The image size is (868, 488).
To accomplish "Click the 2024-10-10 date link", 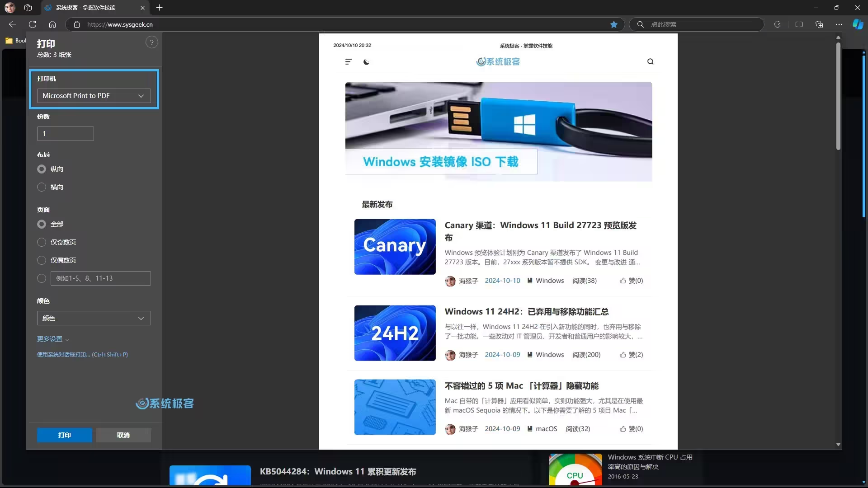I will tap(502, 281).
